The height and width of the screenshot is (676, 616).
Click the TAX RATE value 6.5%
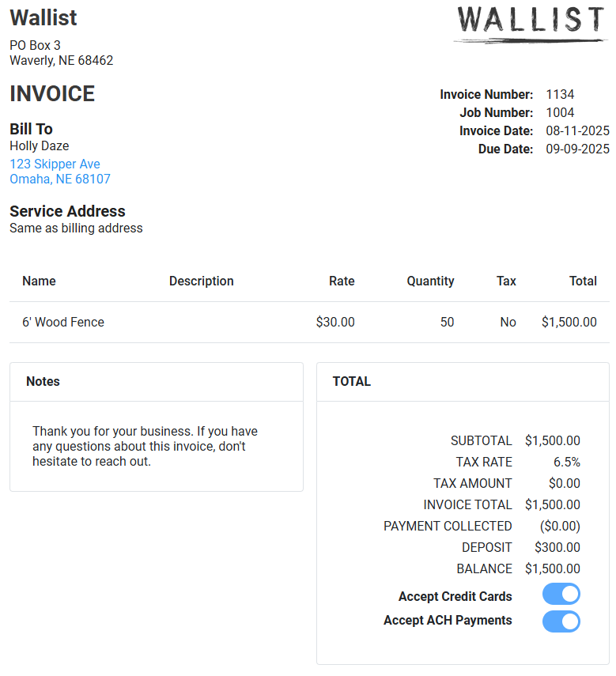click(566, 463)
